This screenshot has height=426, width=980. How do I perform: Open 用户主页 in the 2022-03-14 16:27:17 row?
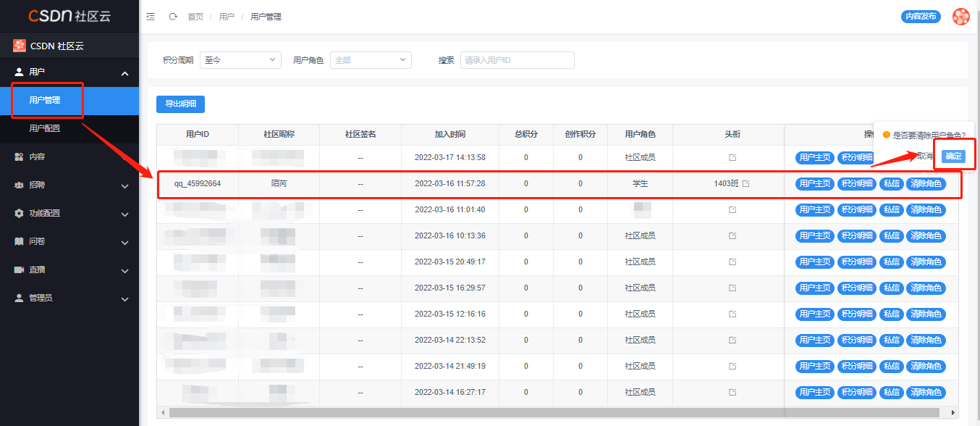click(x=815, y=392)
